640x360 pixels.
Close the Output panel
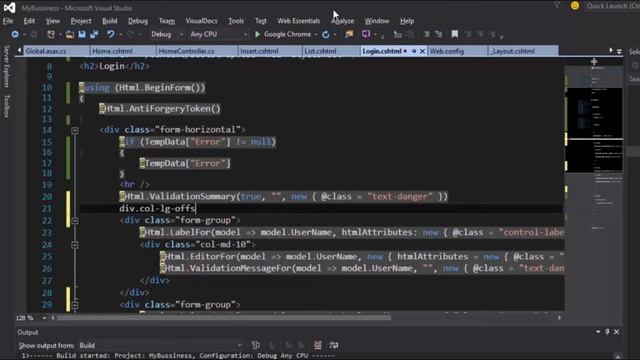(x=617, y=332)
